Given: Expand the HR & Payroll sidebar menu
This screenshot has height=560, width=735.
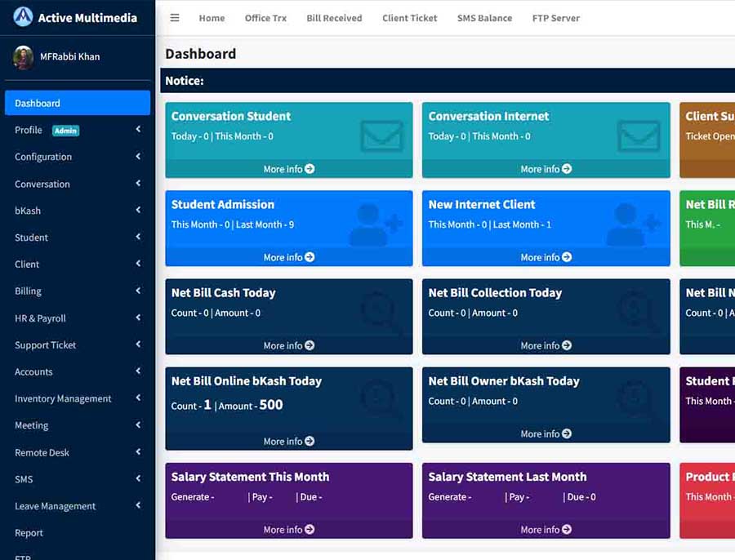Looking at the screenshot, I should [x=78, y=318].
